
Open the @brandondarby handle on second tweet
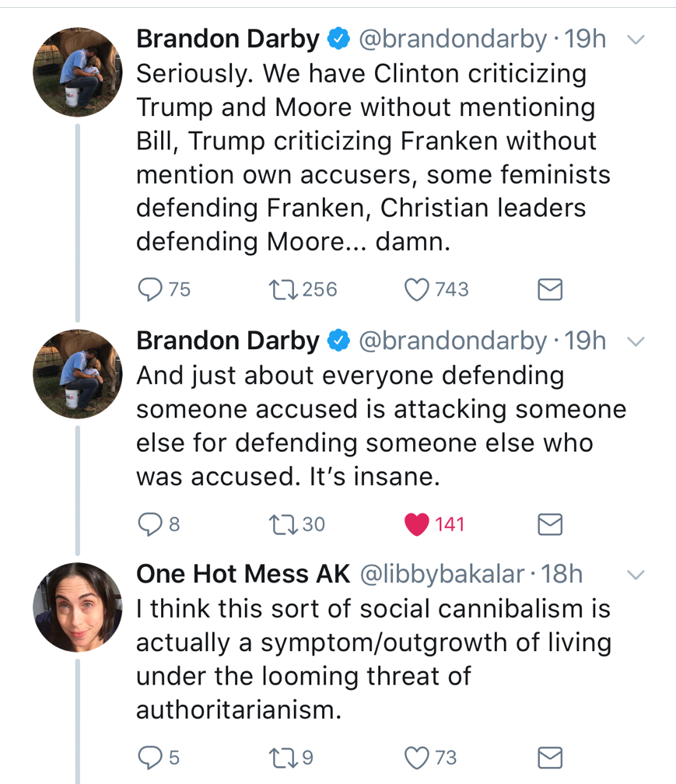coord(452,341)
